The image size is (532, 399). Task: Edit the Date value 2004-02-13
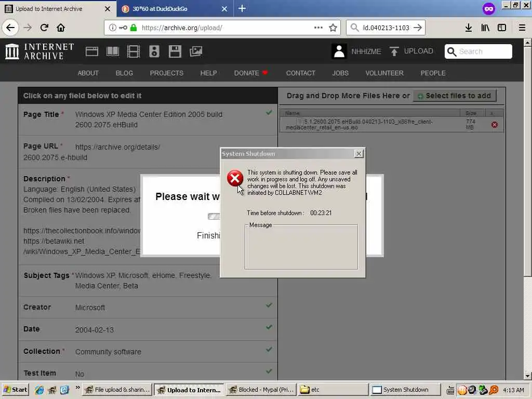(x=95, y=330)
